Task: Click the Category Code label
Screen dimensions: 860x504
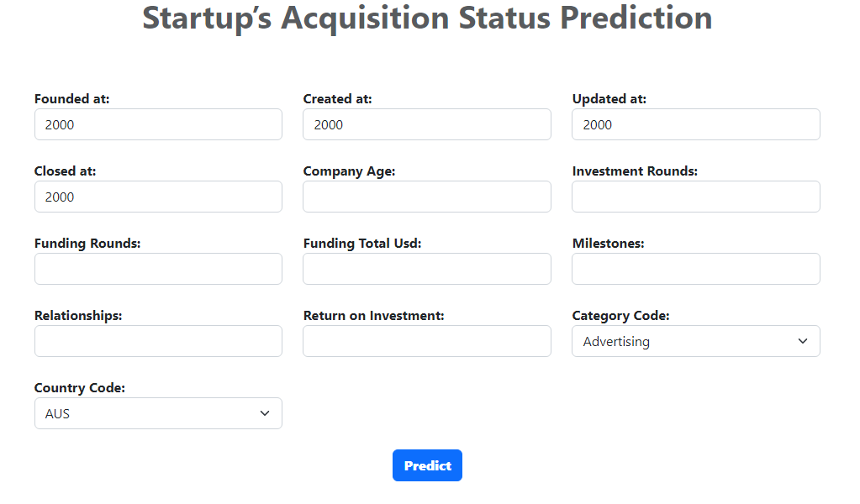Action: (x=620, y=316)
